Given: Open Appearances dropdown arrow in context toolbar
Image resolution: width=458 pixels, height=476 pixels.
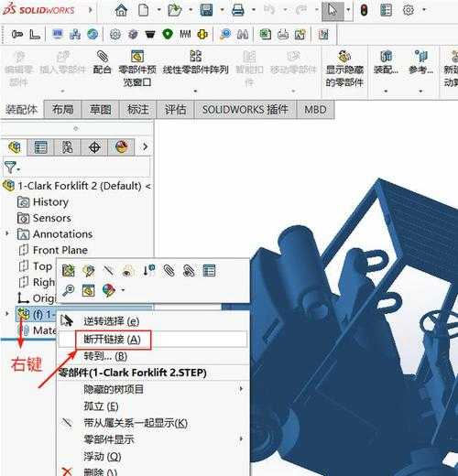Looking at the screenshot, I should [123, 290].
